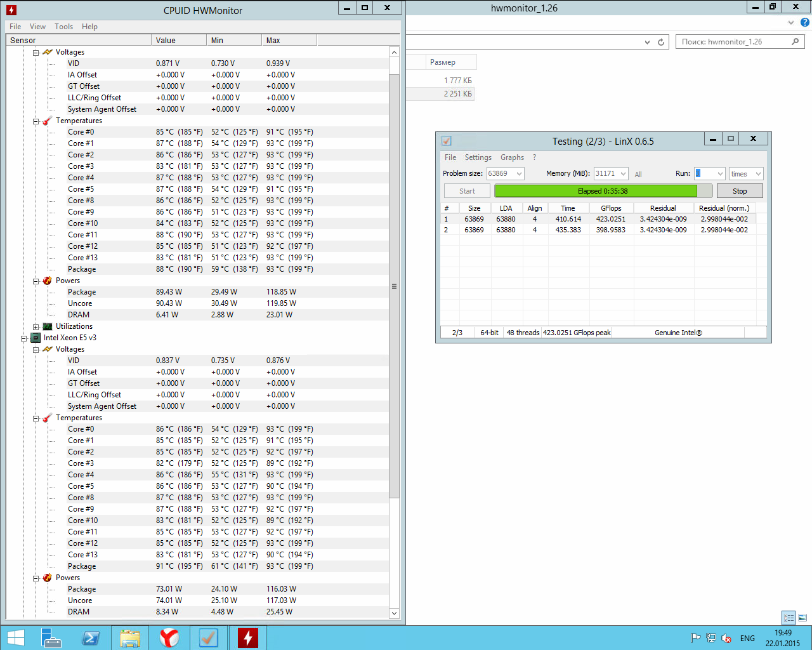Click HWMonitor vertical scrollbar thumb
The image size is (812, 650).
[x=394, y=286]
